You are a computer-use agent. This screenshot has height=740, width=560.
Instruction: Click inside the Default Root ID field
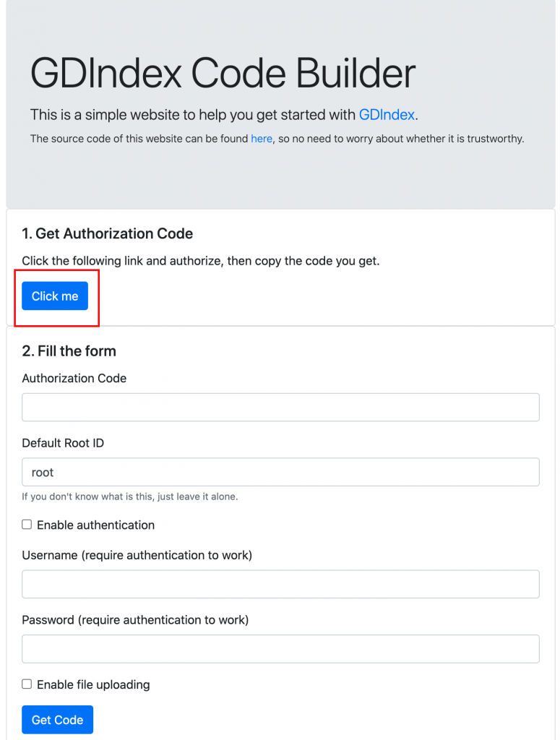[280, 472]
